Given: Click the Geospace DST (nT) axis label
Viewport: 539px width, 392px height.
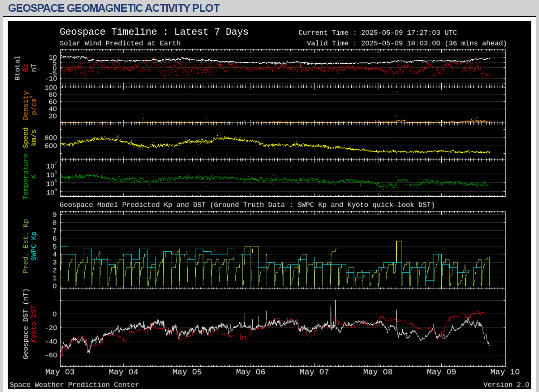Looking at the screenshot, I should (26, 324).
